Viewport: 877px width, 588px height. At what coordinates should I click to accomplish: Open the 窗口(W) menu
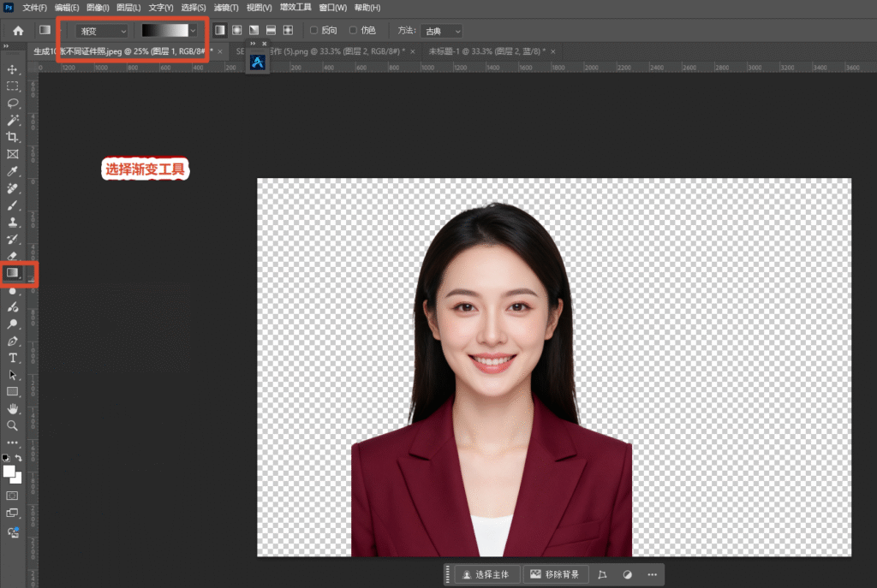[x=333, y=8]
